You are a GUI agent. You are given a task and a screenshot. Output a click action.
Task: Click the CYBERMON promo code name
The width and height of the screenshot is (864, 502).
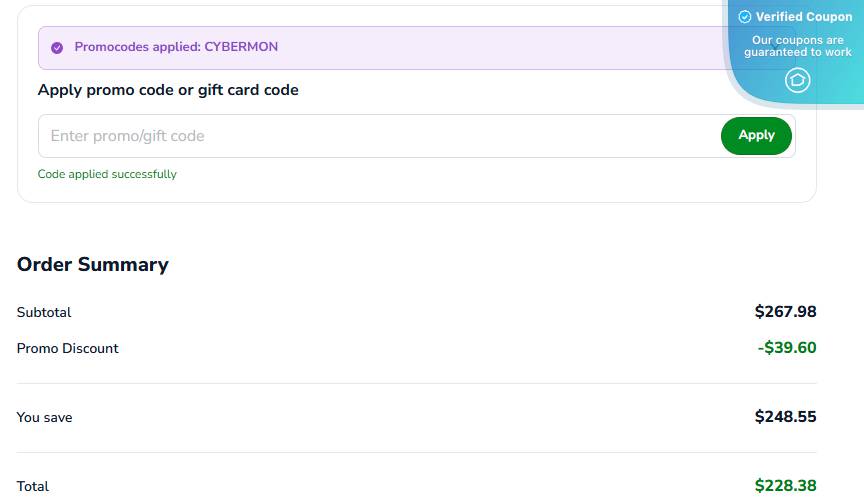tap(241, 47)
